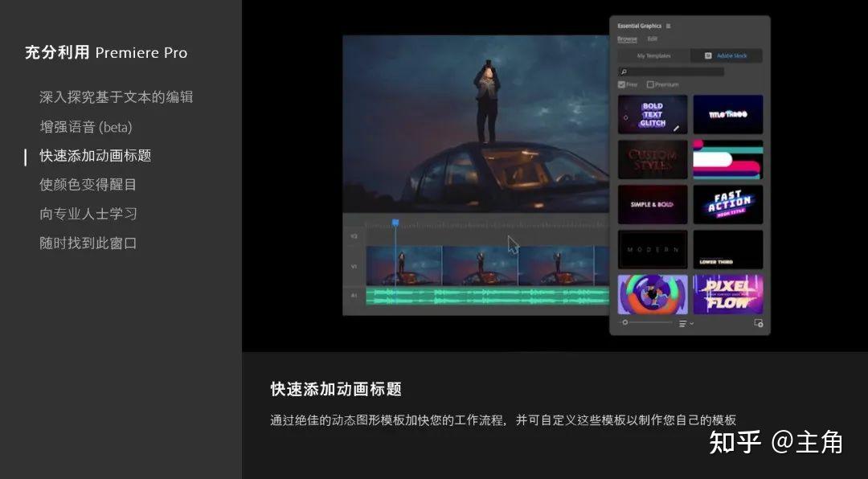
Task: Click the A1 track label
Action: pyautogui.click(x=354, y=296)
